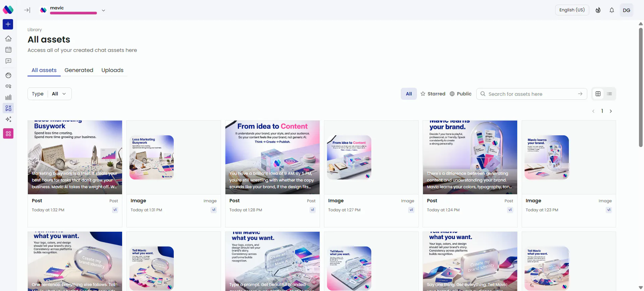The height and width of the screenshot is (291, 644).
Task: Open the post thumbnail reading 'Type a prompt'
Action: (272, 261)
